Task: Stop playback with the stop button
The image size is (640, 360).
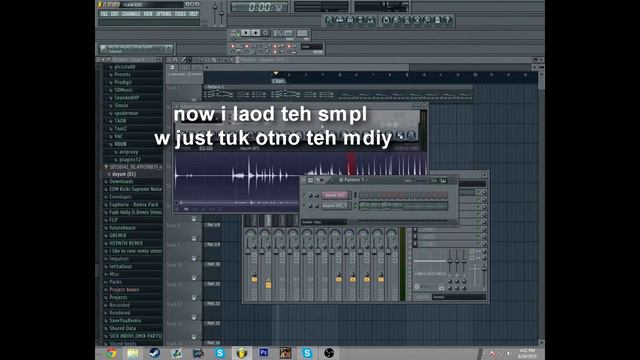Action: (256, 33)
